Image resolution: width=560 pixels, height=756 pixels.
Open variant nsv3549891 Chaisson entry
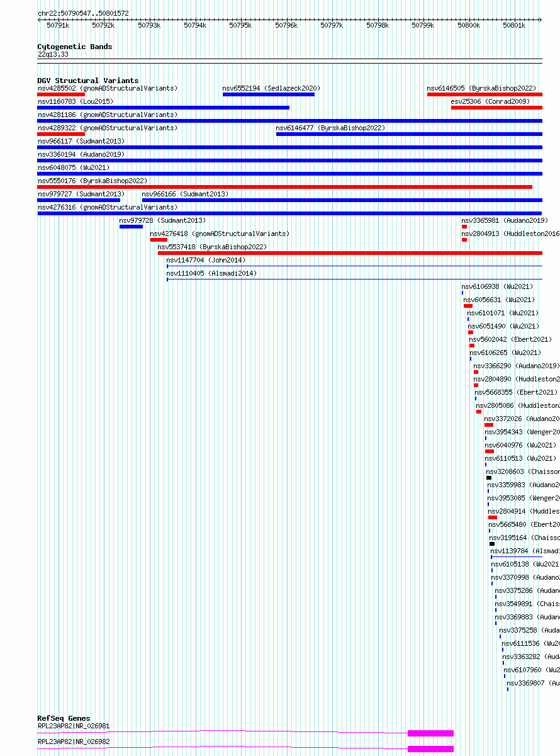click(527, 604)
